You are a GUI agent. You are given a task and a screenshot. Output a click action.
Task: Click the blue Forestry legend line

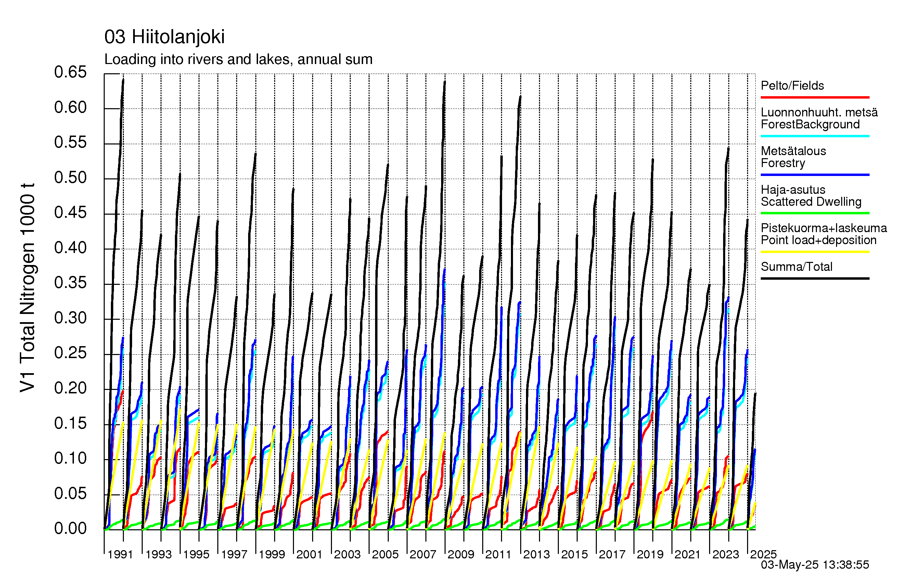814,175
